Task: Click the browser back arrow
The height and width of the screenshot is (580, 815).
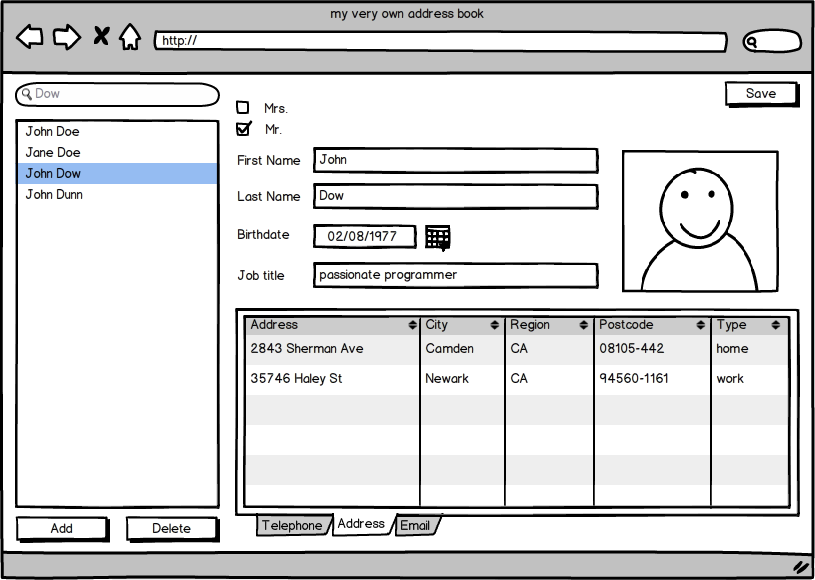Action: (x=30, y=38)
